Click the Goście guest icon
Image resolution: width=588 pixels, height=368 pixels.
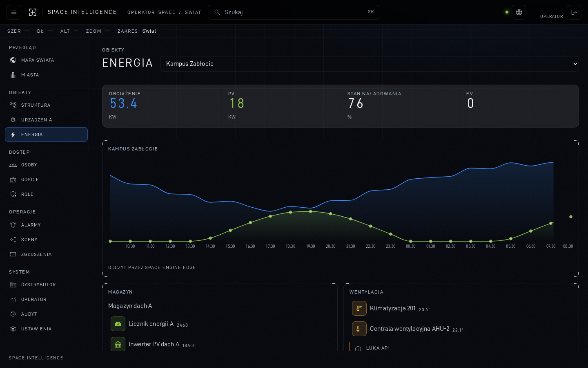point(13,180)
